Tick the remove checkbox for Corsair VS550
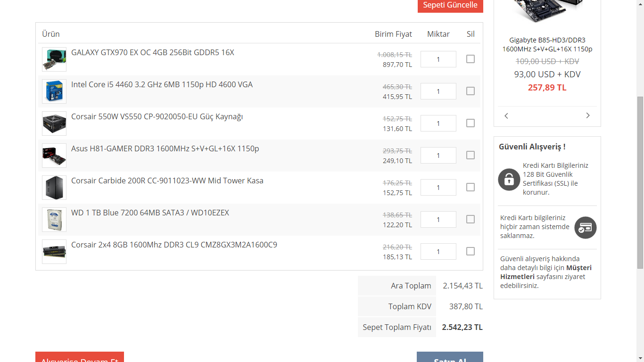Viewport: 644px width, 362px height. 471,123
